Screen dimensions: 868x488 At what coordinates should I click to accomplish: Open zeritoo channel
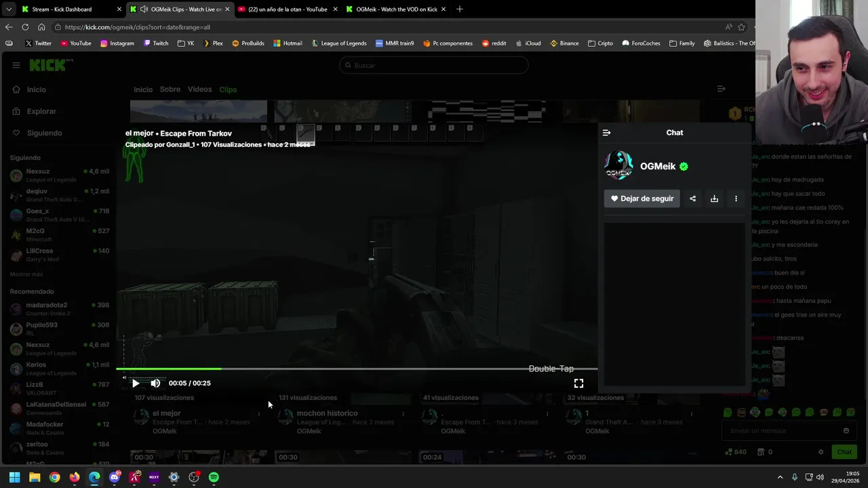59,448
